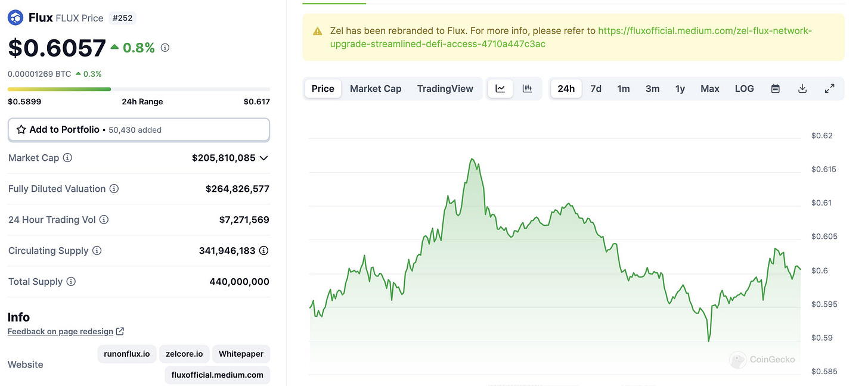Click the $0.62 y-axis label
Viewport: 868px width, 386px height.
[x=821, y=136]
